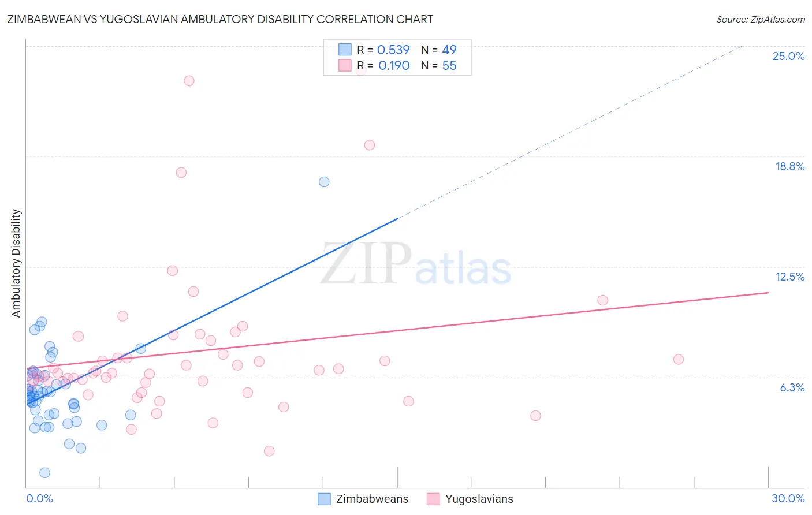Click the pink point near 19.5%
Screen dimensions: 812x515
[x=370, y=145]
